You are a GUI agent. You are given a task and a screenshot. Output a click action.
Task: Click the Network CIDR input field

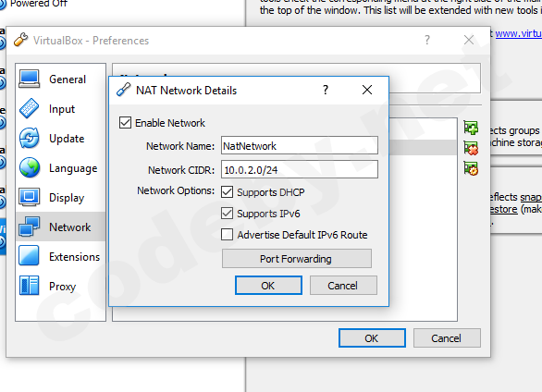click(x=300, y=169)
